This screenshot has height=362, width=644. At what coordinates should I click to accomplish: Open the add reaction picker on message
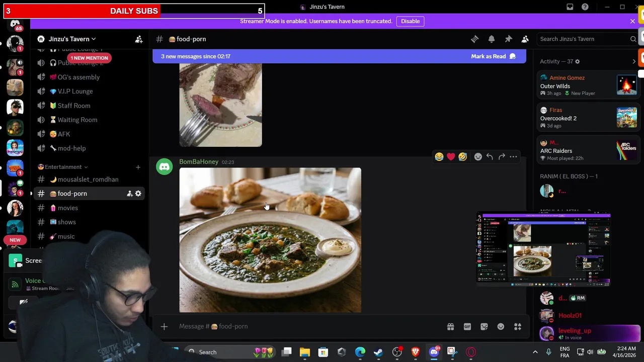point(478,157)
